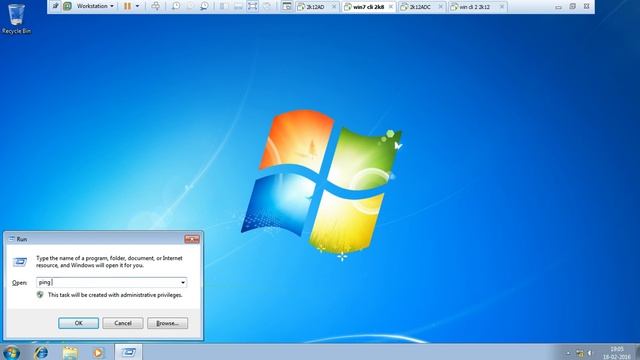Open the Windows Start menu
The width and height of the screenshot is (640, 360).
11,352
